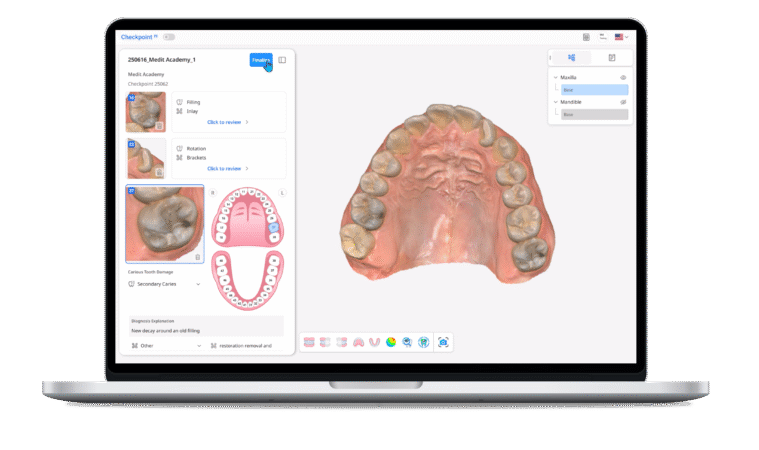Delete the tooth 27 image with the trash icon
The height and width of the screenshot is (450, 759).
coord(197,257)
